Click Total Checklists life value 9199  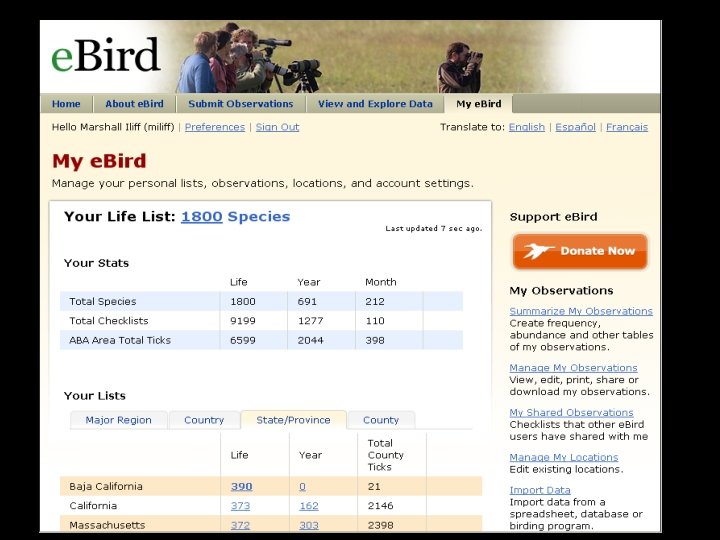[x=242, y=321]
